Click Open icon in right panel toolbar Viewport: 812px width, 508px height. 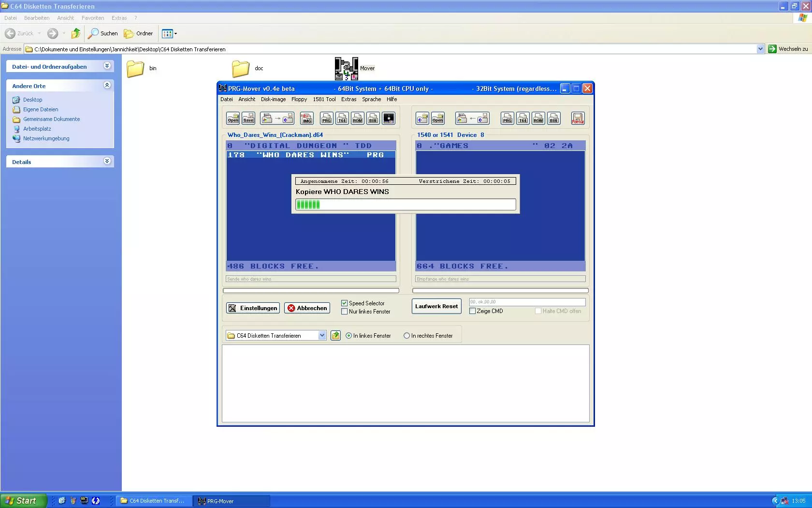[438, 119]
